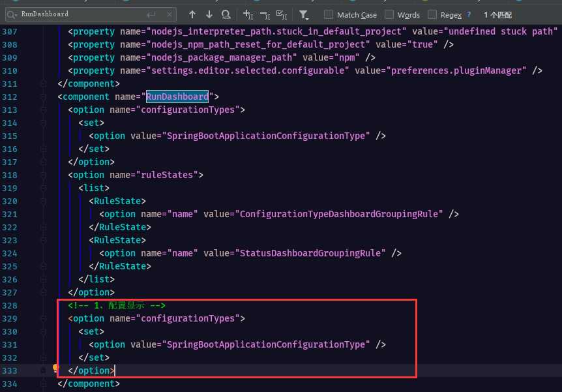This screenshot has height=392, width=562.
Task: Click the closing </component> tag on line 311
Action: tap(89, 83)
